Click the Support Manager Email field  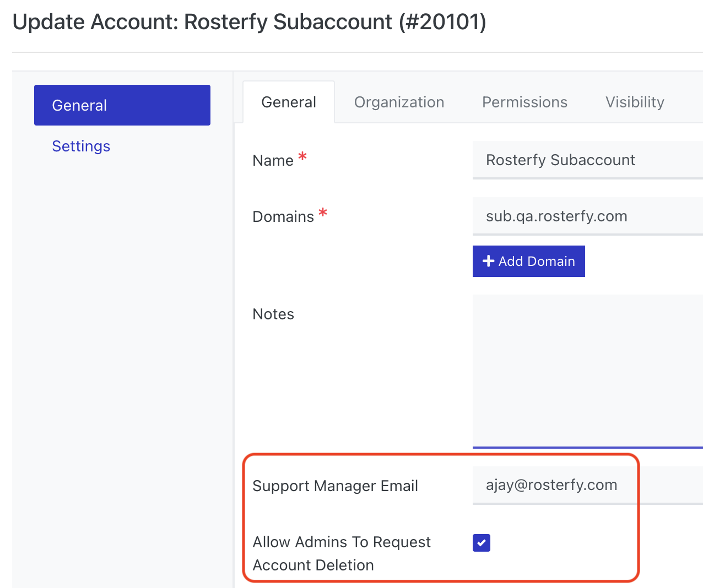[x=588, y=485]
